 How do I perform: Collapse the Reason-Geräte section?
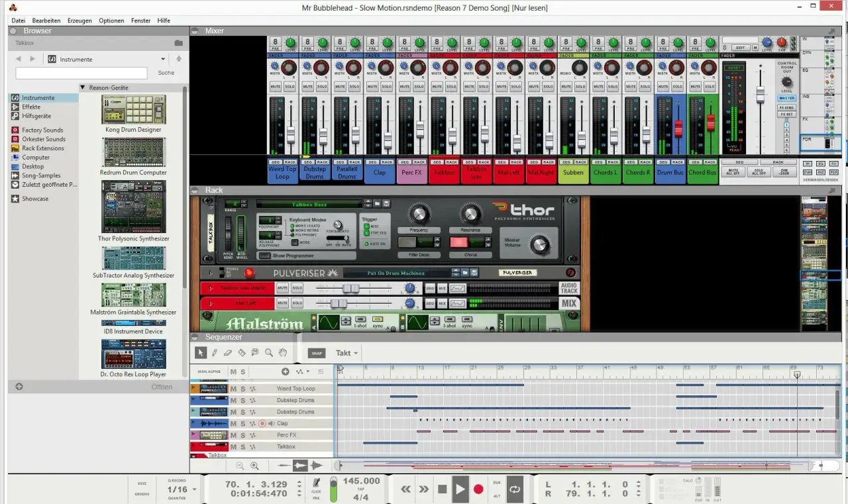[x=83, y=87]
